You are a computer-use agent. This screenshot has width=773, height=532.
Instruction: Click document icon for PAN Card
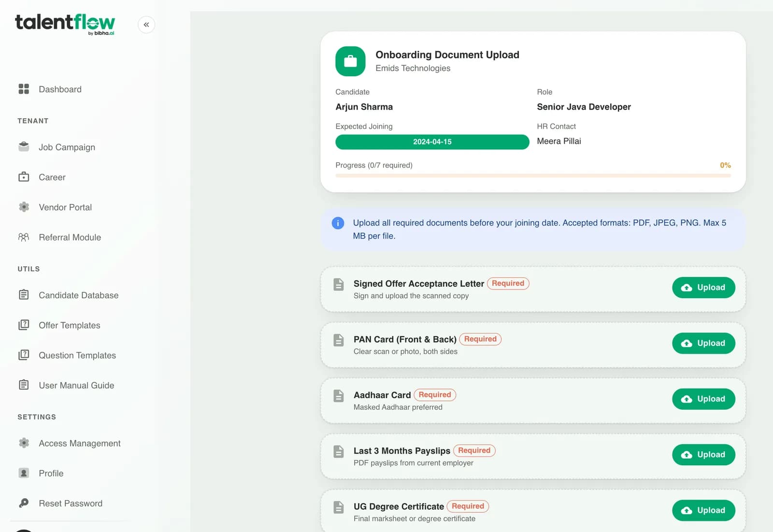[339, 340]
